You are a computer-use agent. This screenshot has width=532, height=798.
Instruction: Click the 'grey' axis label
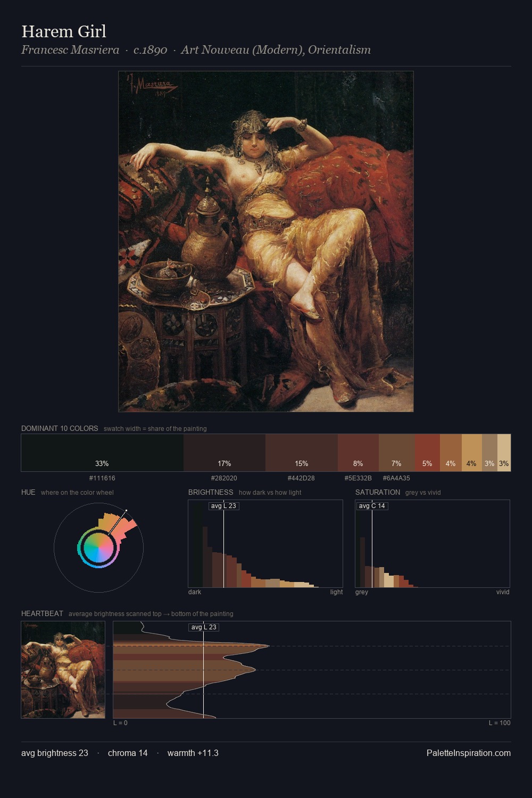[362, 592]
